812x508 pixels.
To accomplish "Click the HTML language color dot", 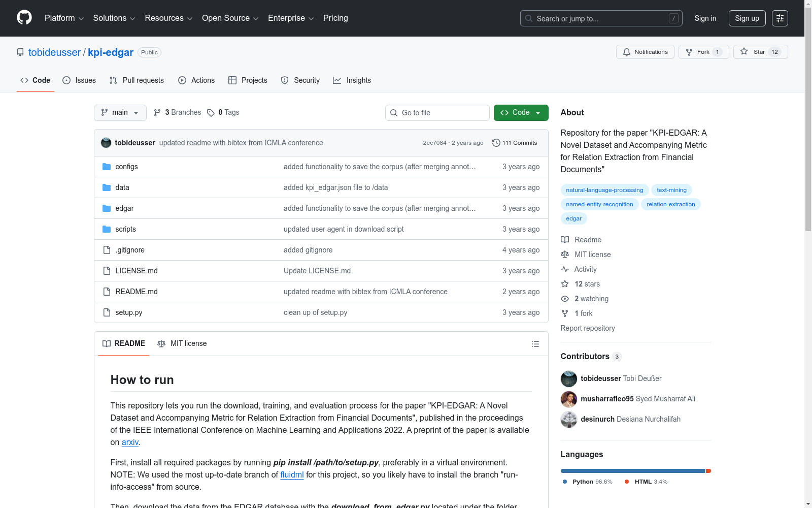I will click(627, 482).
